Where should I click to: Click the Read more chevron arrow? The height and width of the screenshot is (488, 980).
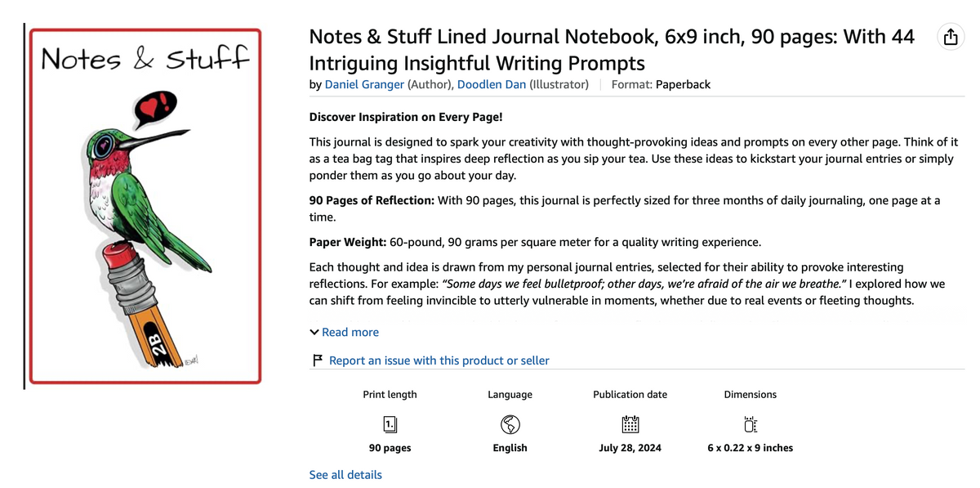coord(314,332)
